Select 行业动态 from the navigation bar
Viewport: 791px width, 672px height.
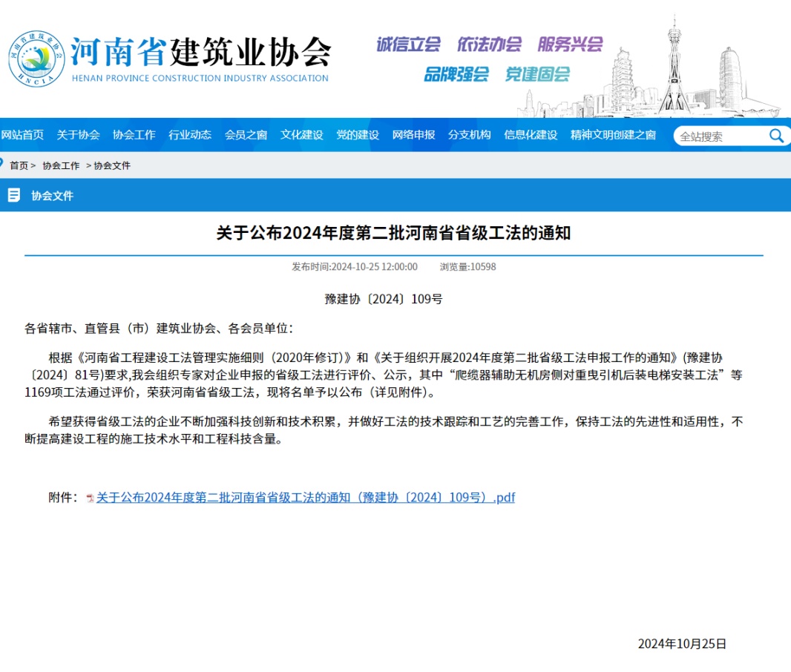tap(190, 135)
